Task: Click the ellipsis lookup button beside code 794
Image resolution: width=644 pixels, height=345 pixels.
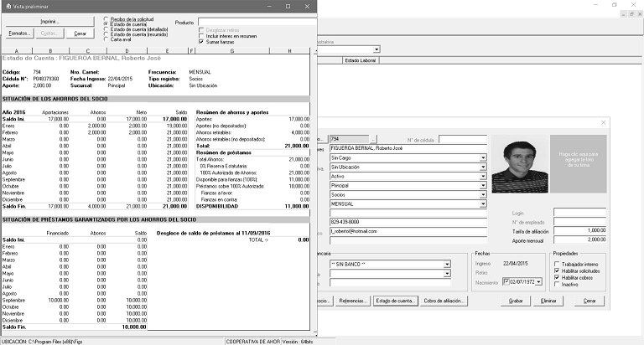Action: (x=374, y=138)
